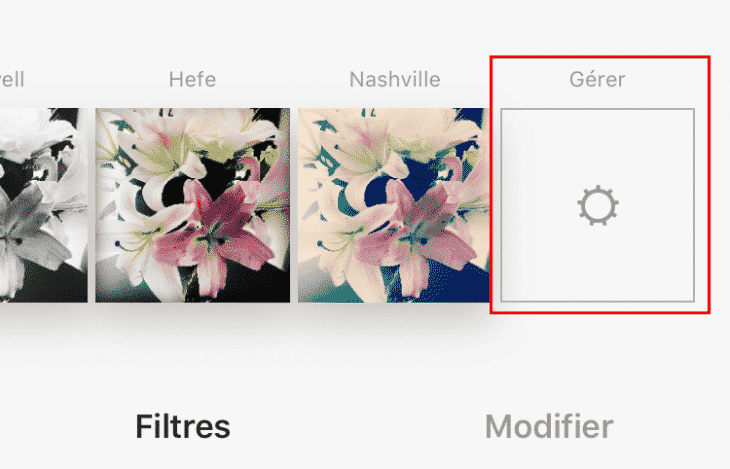
Task: Click the "Gérer" text label
Action: click(598, 79)
